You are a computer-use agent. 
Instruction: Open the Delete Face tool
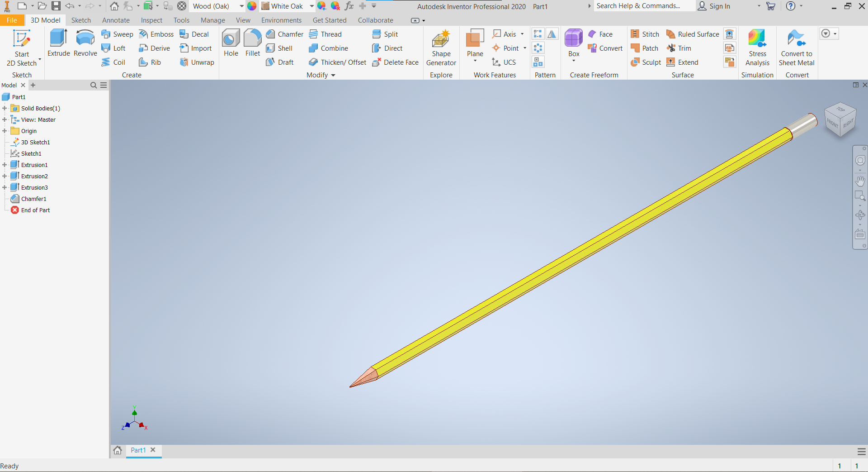point(396,62)
